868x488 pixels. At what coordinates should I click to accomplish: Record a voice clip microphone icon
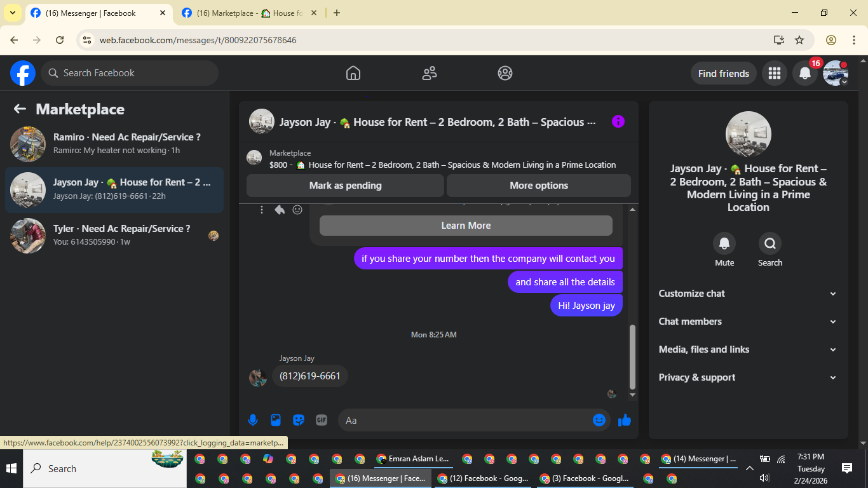tap(253, 420)
